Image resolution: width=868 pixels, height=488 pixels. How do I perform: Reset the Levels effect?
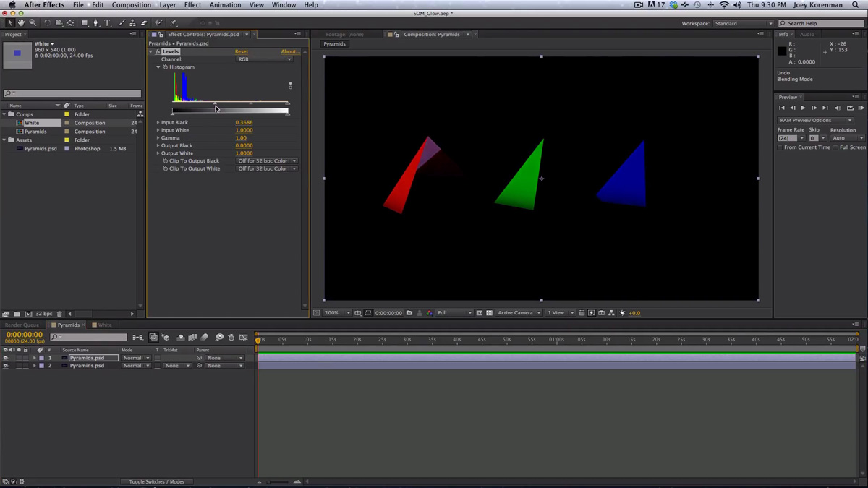point(242,51)
